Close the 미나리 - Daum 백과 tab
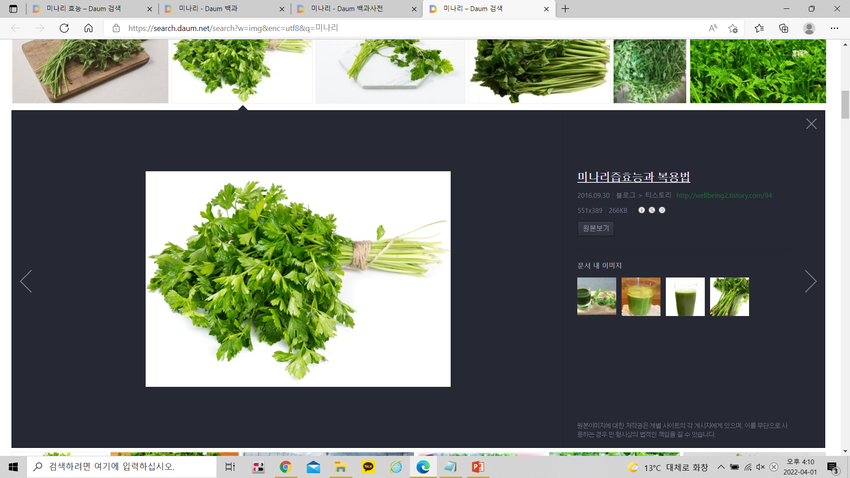The width and height of the screenshot is (850, 478). coord(282,9)
